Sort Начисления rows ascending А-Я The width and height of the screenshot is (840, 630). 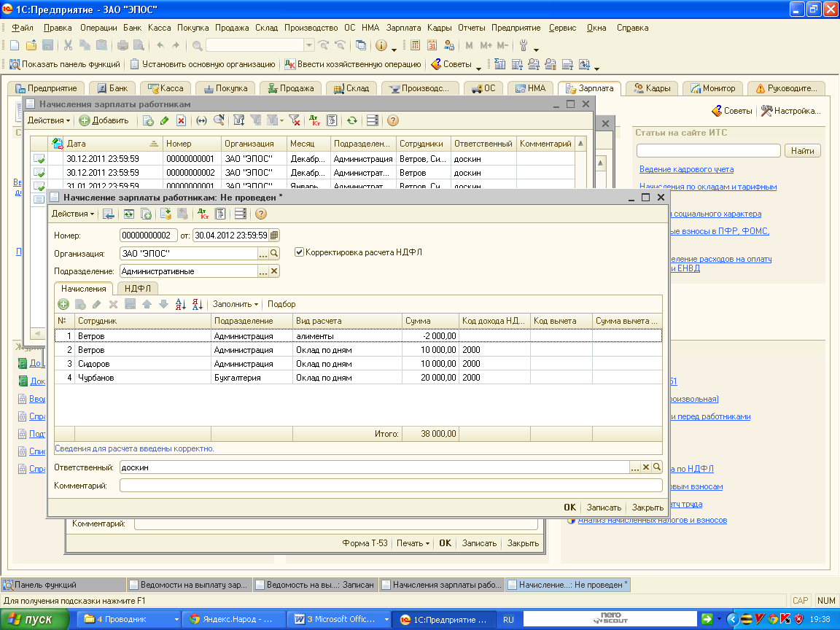181,304
